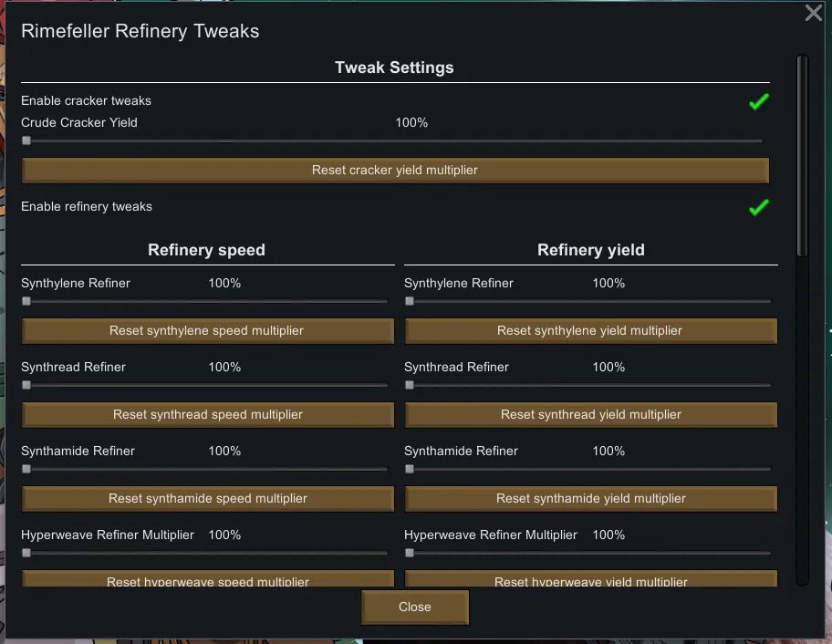Click Reset synthread speed multiplier
Viewport: 832px width, 644px height.
point(207,415)
